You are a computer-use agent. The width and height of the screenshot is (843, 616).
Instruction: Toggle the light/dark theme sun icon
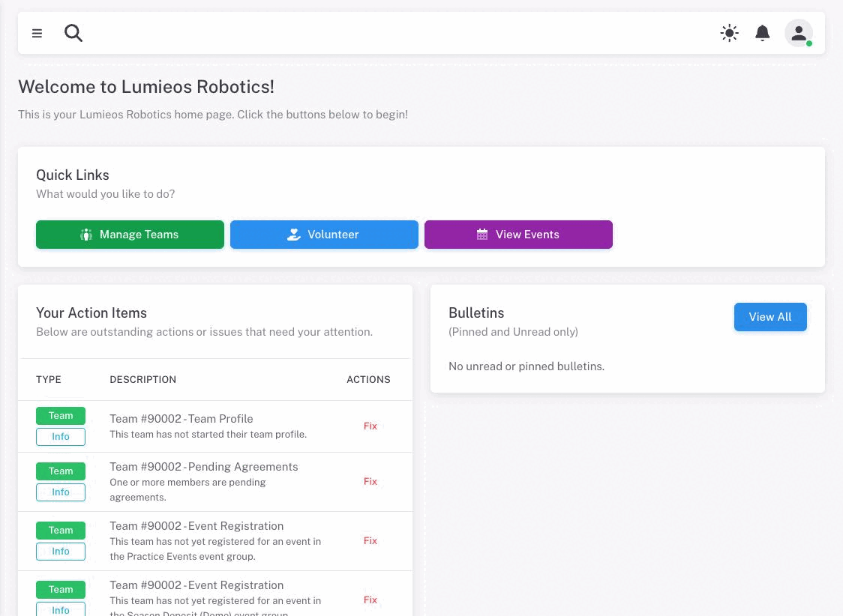click(729, 33)
